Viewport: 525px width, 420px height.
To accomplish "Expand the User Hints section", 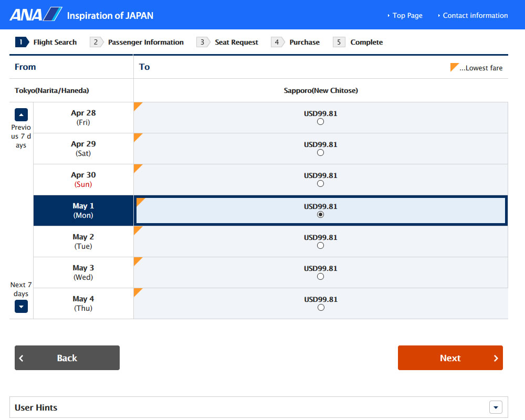I will pyautogui.click(x=496, y=407).
